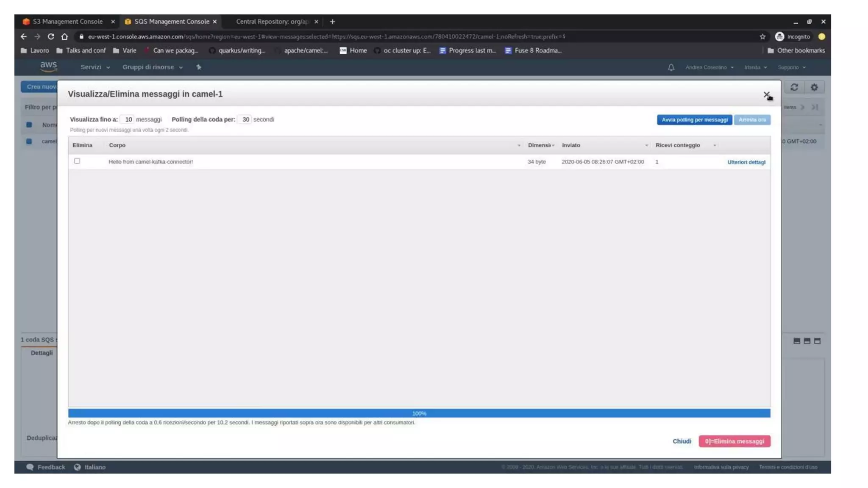This screenshot has width=868, height=488.
Task: Click the refresh queues icon
Action: [794, 87]
